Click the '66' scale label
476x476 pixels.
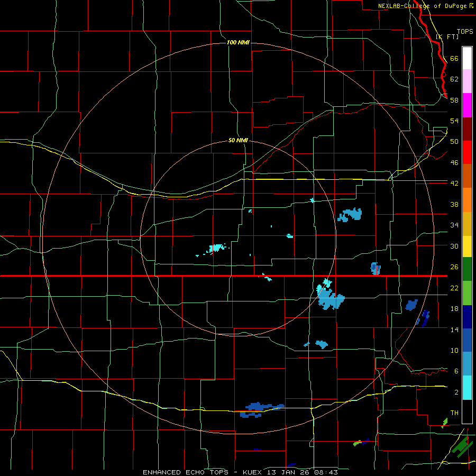click(454, 58)
